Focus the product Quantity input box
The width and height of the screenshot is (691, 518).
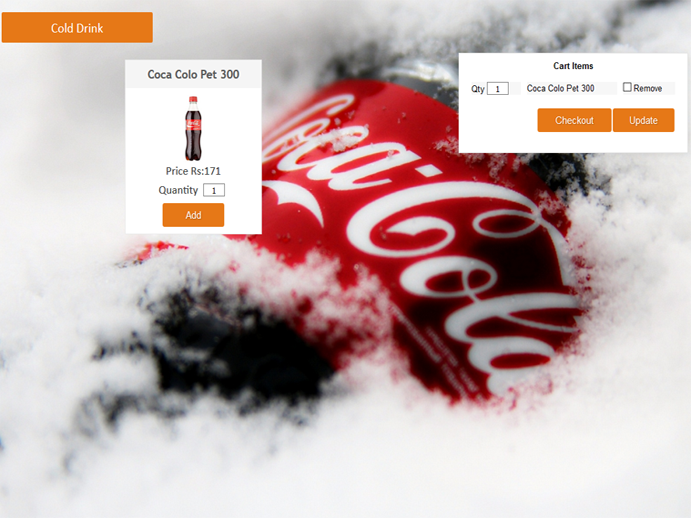point(214,190)
